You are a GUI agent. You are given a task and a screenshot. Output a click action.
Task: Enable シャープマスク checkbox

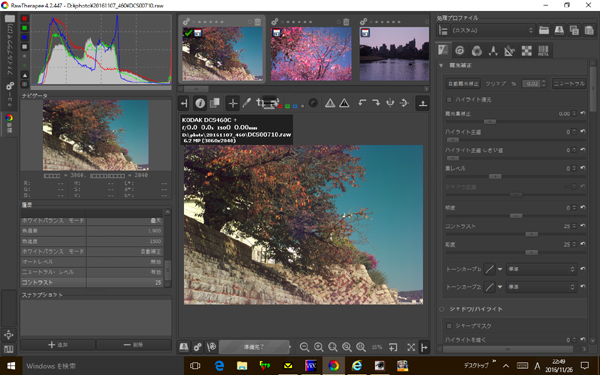coord(449,326)
